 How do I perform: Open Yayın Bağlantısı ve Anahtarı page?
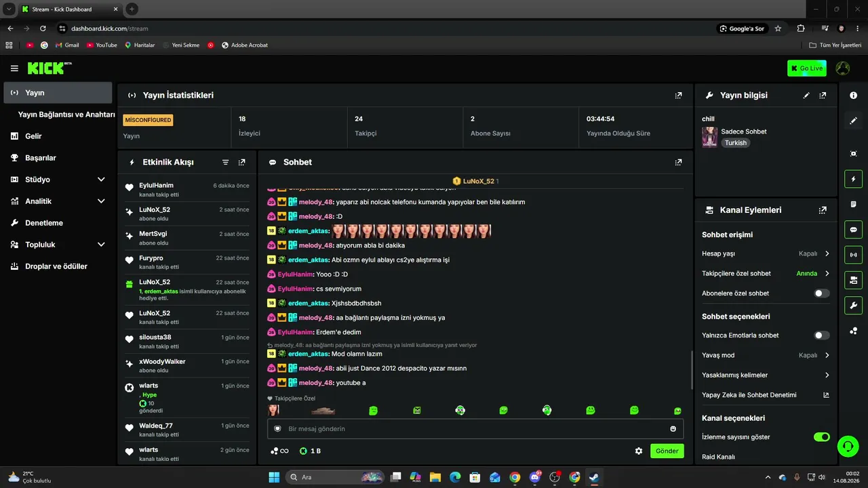click(x=66, y=115)
